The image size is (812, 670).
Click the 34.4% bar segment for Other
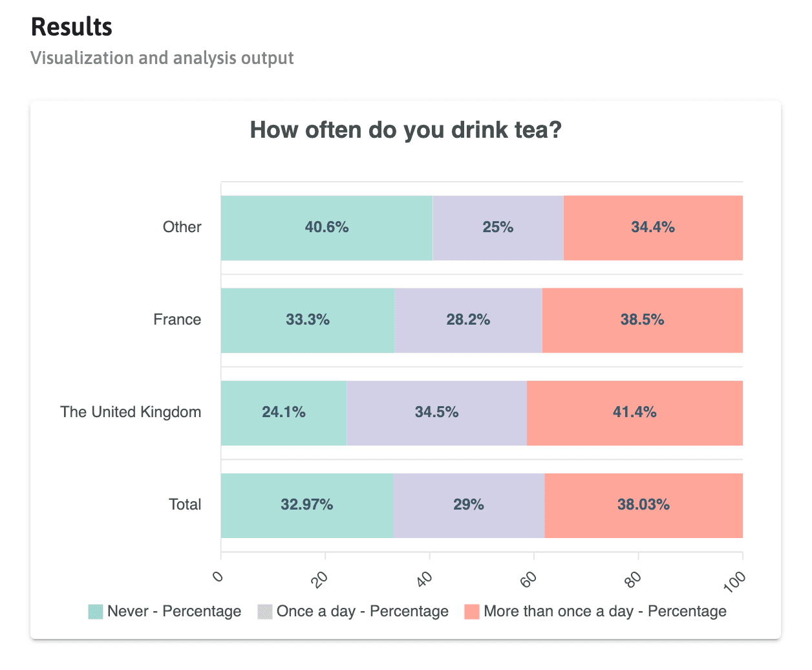pyautogui.click(x=653, y=228)
